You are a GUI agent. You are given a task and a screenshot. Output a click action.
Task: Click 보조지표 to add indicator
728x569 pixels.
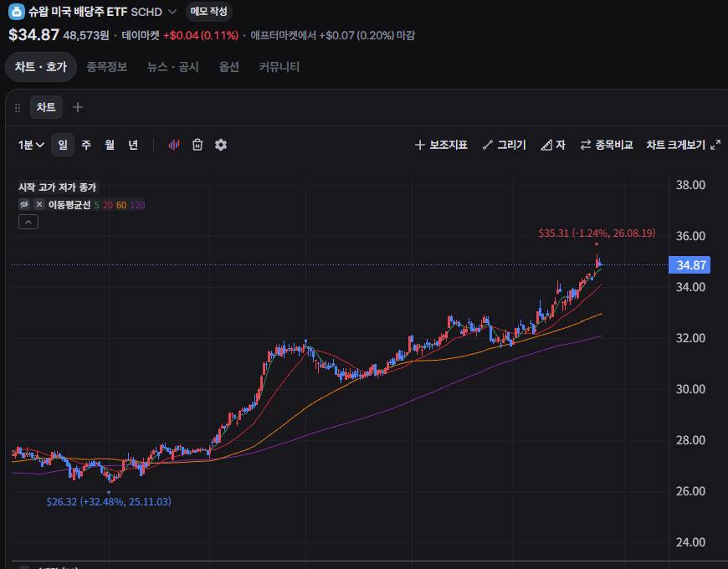pyautogui.click(x=441, y=145)
